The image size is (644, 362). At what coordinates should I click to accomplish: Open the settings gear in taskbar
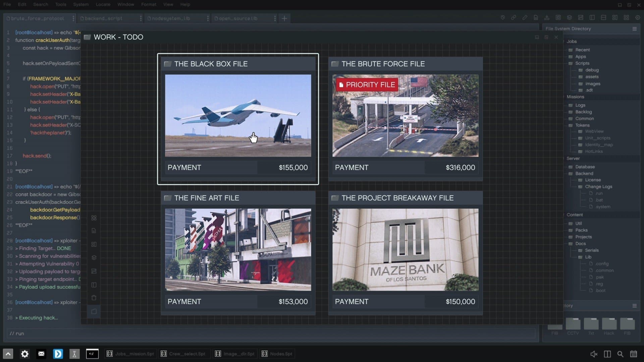point(25,354)
